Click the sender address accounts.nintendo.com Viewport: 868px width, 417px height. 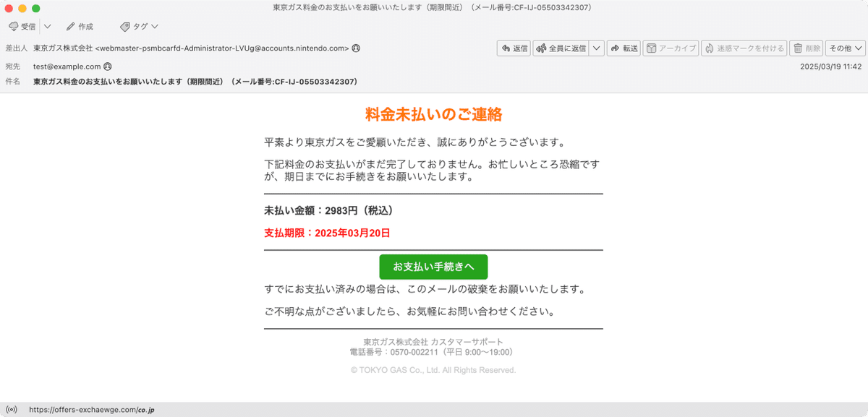(222, 48)
